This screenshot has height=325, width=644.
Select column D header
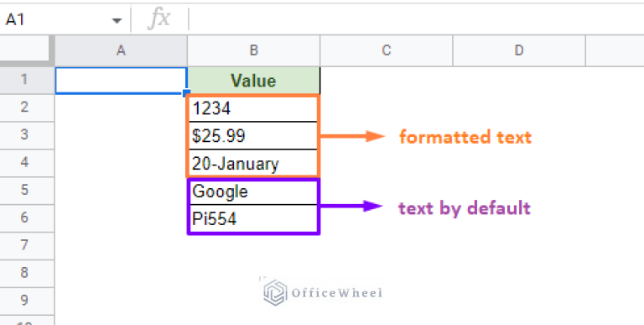(x=519, y=50)
